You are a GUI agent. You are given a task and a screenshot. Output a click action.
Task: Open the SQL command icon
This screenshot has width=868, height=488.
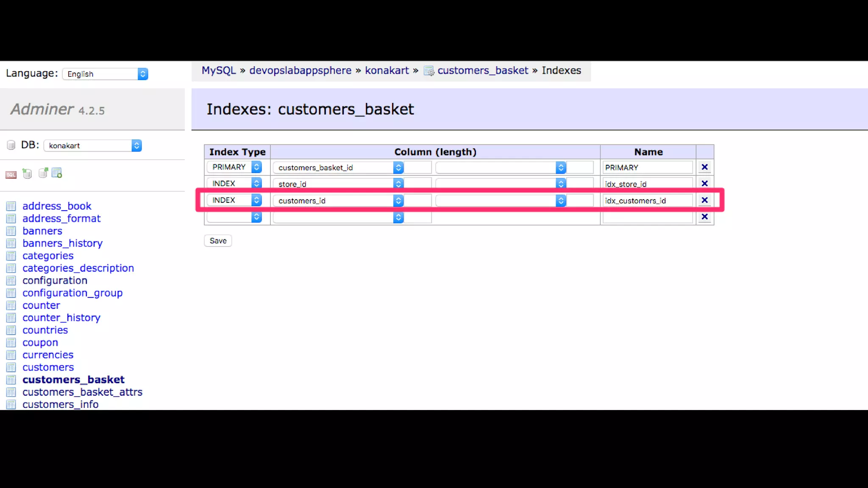11,174
